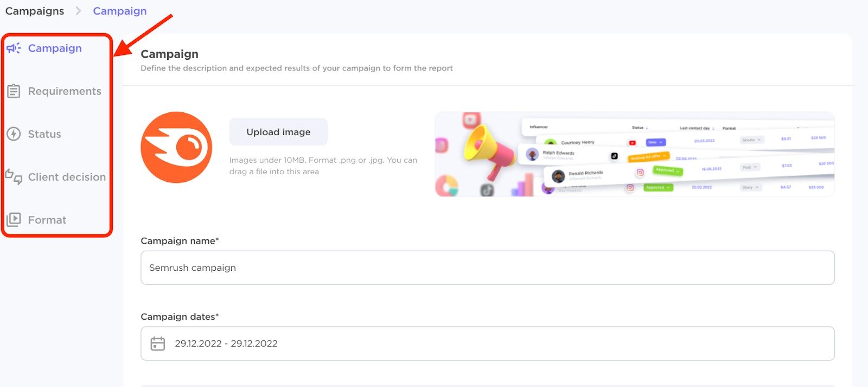
Task: Click the lightning bolt icon beside Status
Action: pos(14,134)
